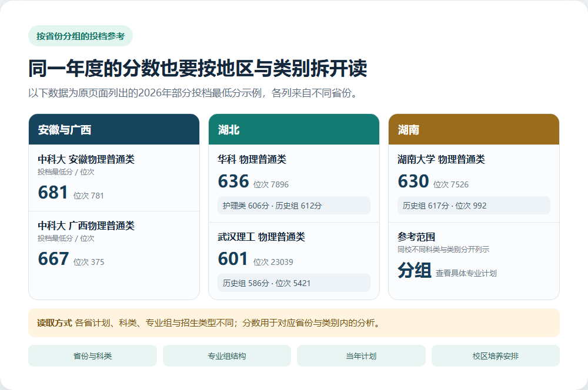
Task: Click the 参考范围 title
Action: [x=417, y=237]
